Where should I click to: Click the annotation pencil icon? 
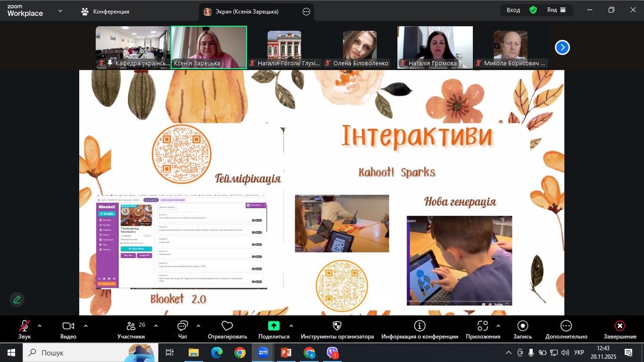click(17, 299)
